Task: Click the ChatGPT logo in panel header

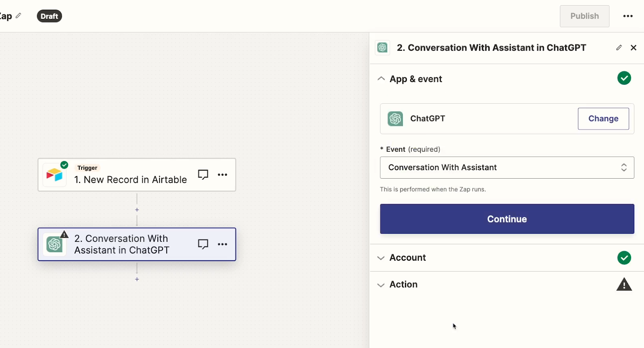Action: point(382,47)
